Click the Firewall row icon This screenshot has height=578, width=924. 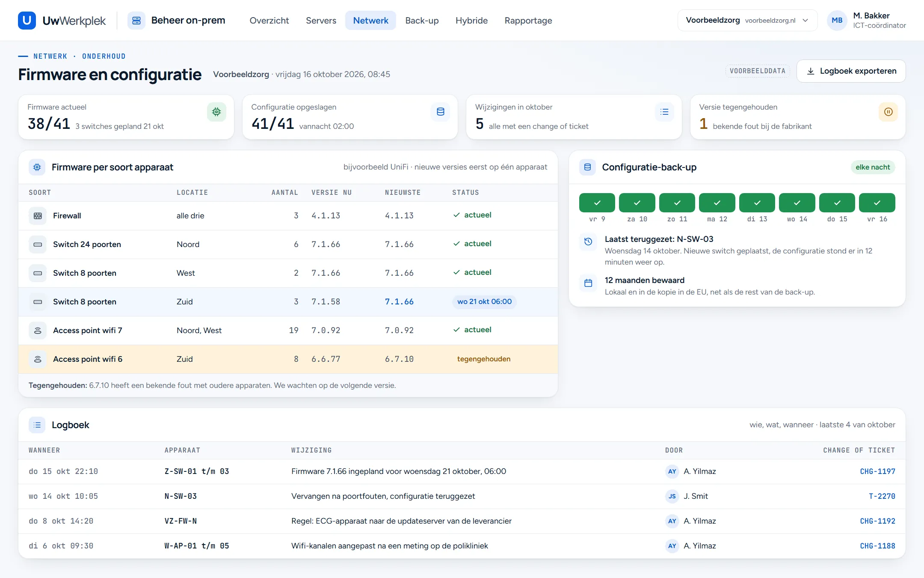pos(38,216)
